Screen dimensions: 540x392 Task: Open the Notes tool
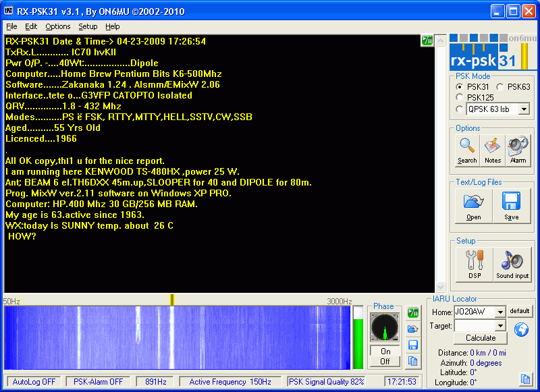(x=493, y=150)
